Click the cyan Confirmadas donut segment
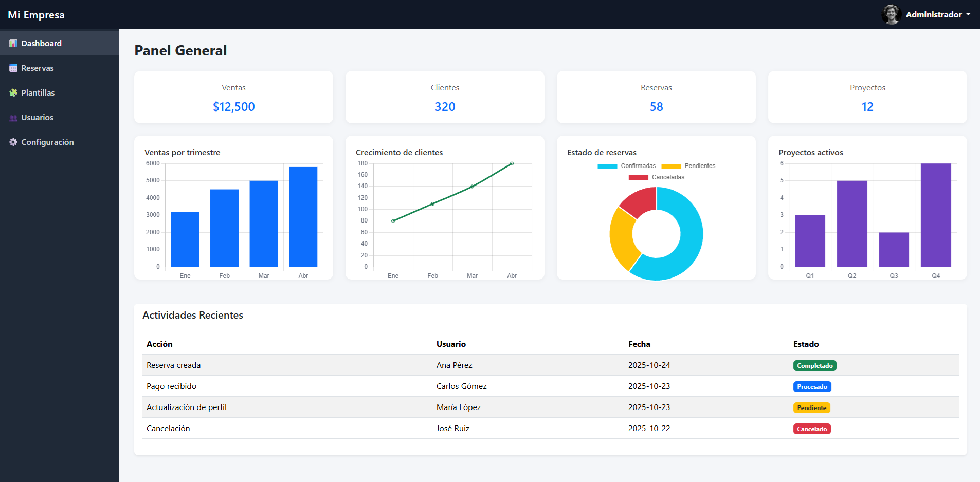Viewport: 980px width, 482px height. (x=686, y=242)
